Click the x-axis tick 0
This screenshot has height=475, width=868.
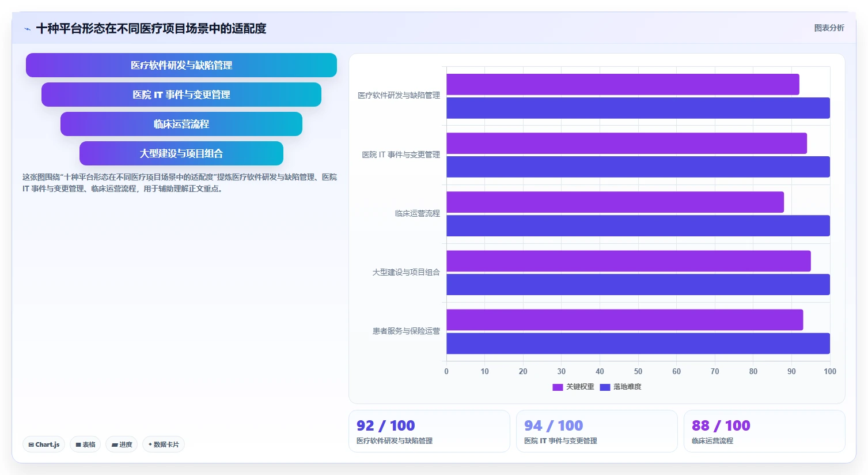click(x=446, y=371)
